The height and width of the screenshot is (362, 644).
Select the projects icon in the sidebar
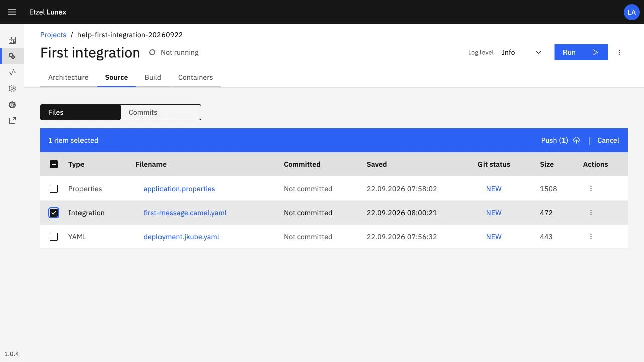pyautogui.click(x=12, y=56)
